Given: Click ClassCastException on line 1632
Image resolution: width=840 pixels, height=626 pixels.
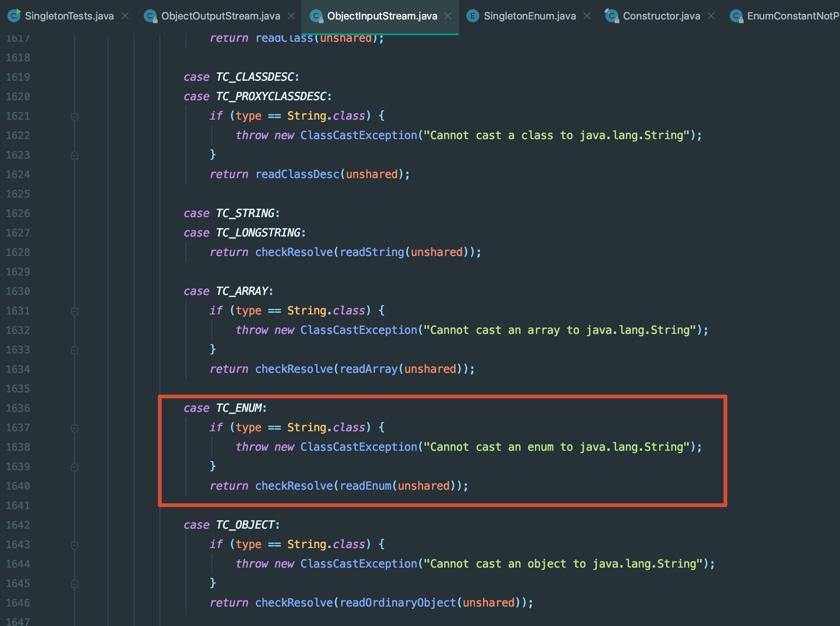Looking at the screenshot, I should coord(359,330).
